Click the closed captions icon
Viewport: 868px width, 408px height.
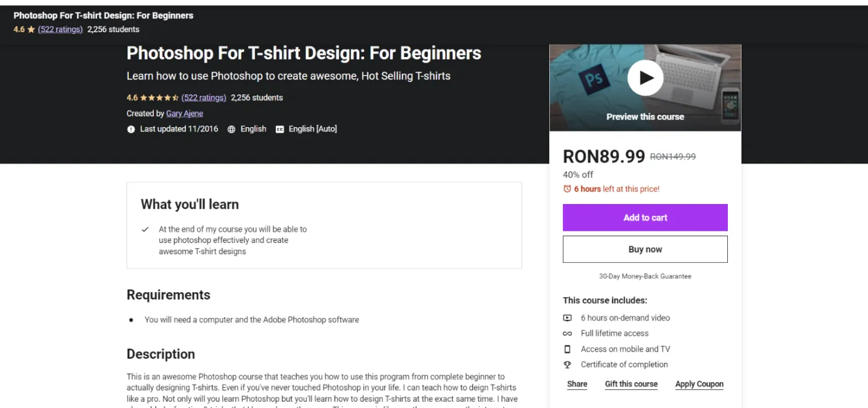[x=280, y=130]
